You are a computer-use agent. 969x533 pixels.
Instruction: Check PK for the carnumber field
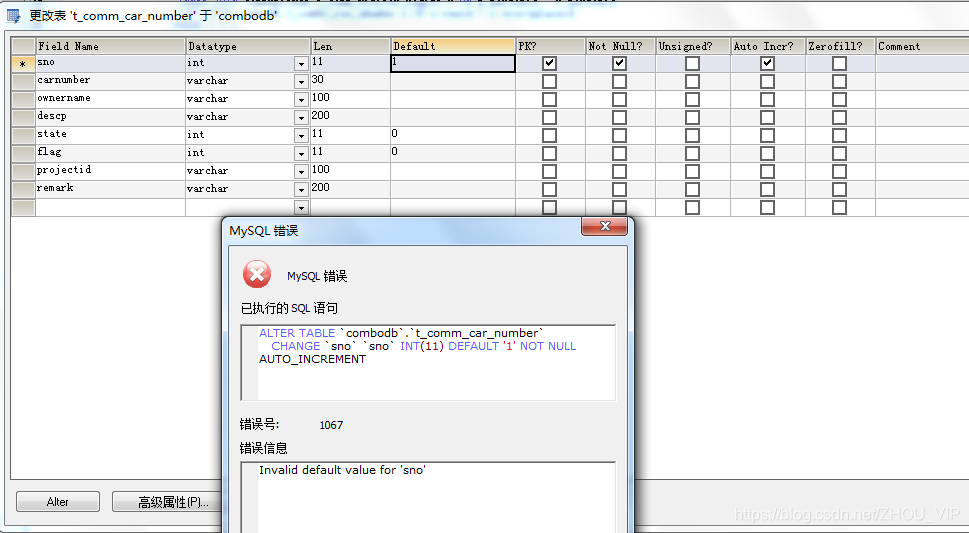coord(549,81)
